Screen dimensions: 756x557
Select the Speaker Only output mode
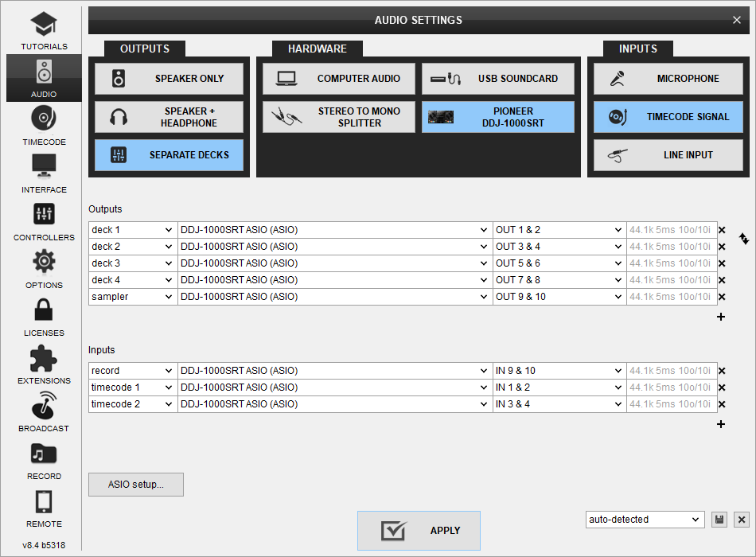pyautogui.click(x=169, y=79)
